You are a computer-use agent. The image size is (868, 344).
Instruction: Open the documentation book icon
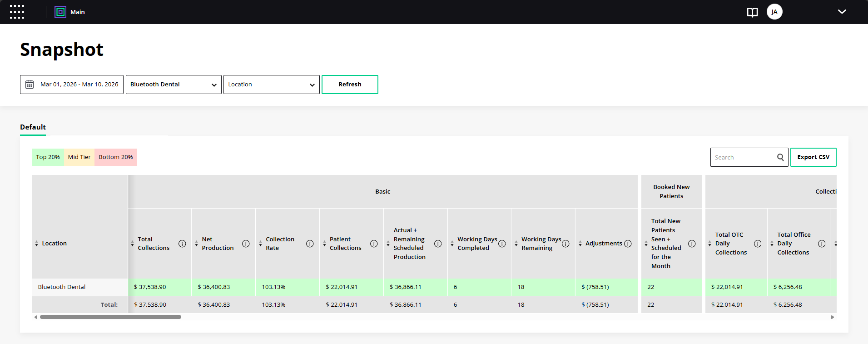coord(752,12)
